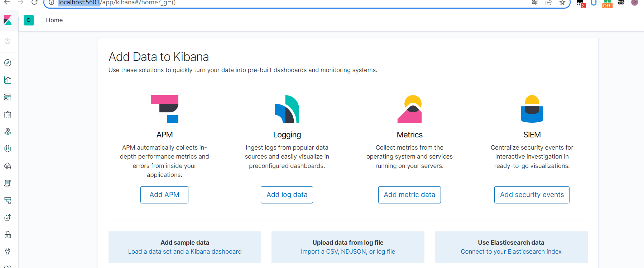The width and height of the screenshot is (644, 268).
Task: Open SIEM lock icon in sidebar
Action: [x=8, y=235]
